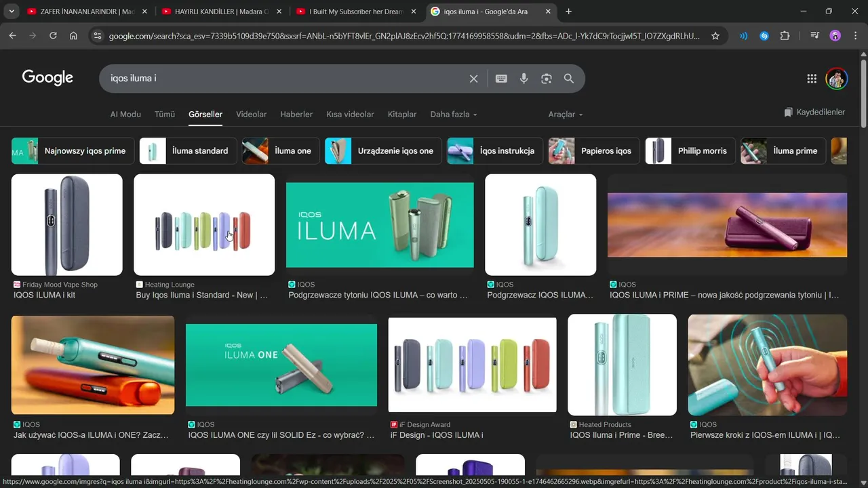Filter by Urządzenie iqos one chip

(383, 151)
